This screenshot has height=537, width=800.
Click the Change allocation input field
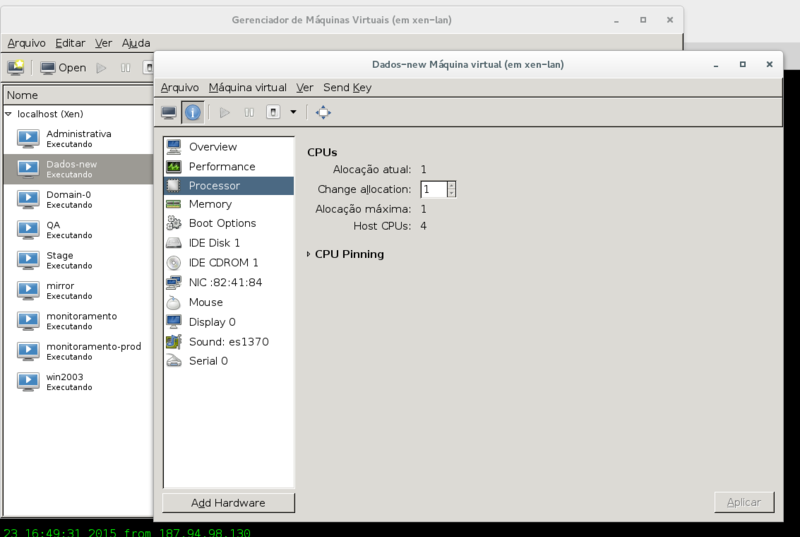coord(434,189)
